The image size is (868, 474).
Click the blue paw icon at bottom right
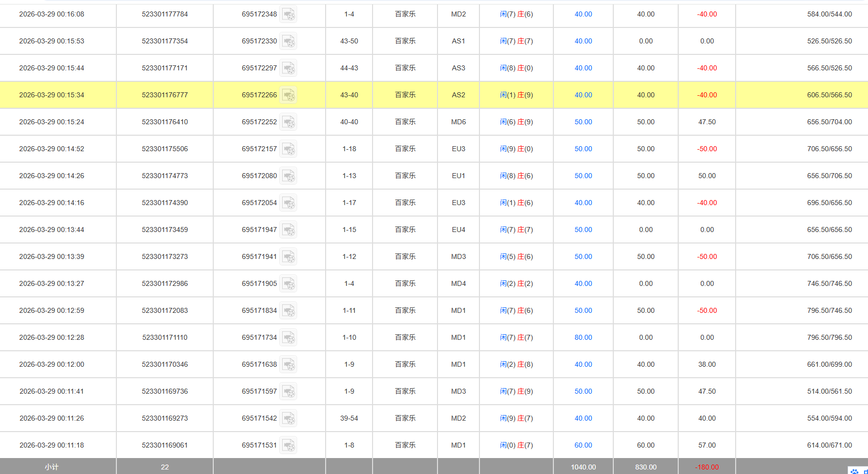(x=855, y=471)
